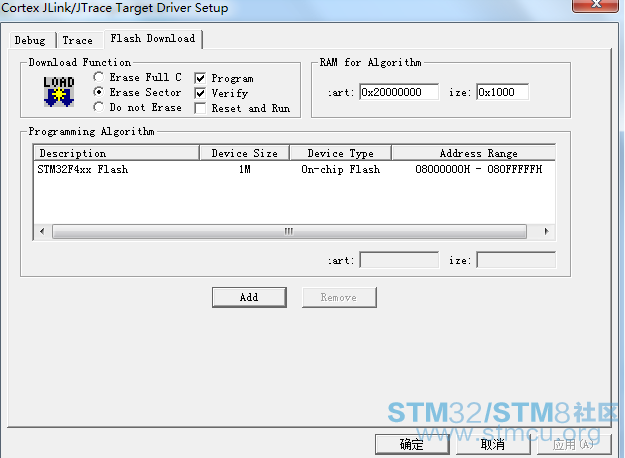
Task: Click the horizontal scrollbar thumb
Action: tap(289, 231)
